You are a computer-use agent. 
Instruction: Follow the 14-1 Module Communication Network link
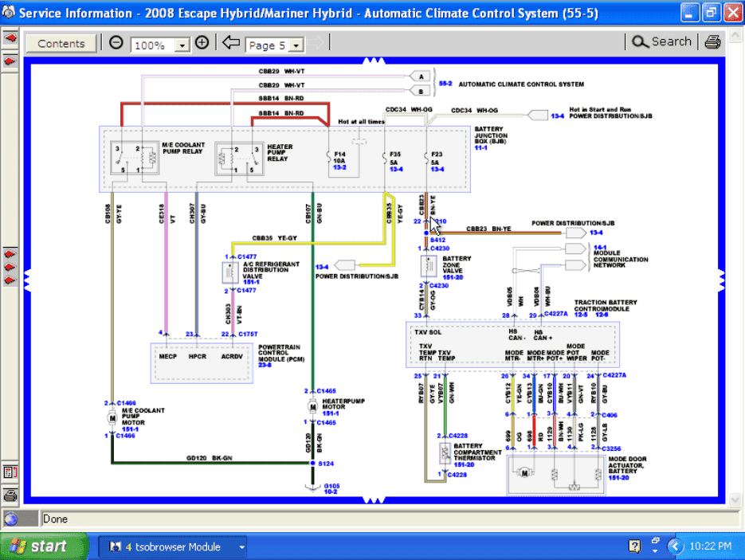600,248
